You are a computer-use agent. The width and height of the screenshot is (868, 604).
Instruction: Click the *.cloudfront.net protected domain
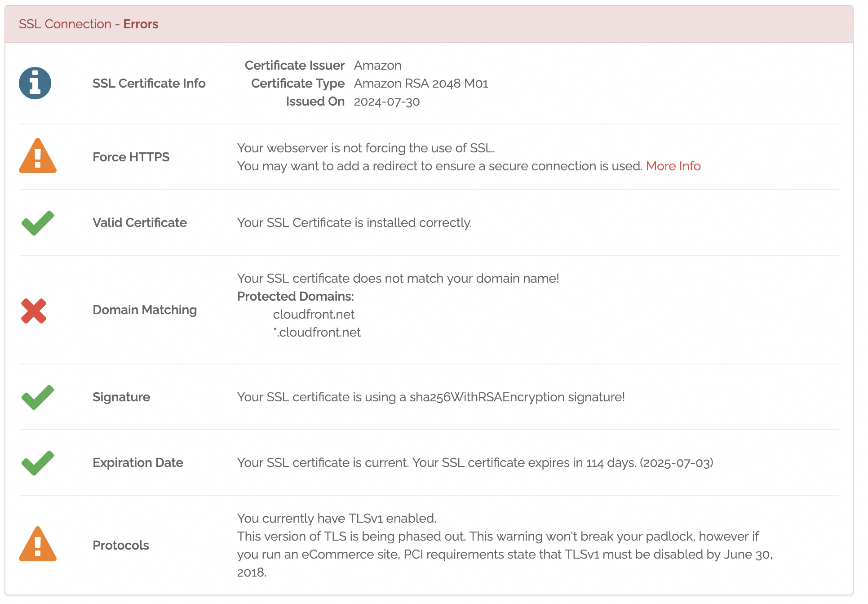tap(317, 333)
